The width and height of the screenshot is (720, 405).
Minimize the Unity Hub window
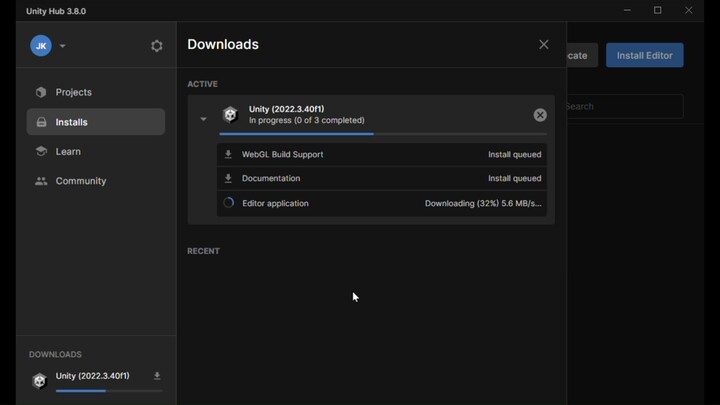coord(627,10)
